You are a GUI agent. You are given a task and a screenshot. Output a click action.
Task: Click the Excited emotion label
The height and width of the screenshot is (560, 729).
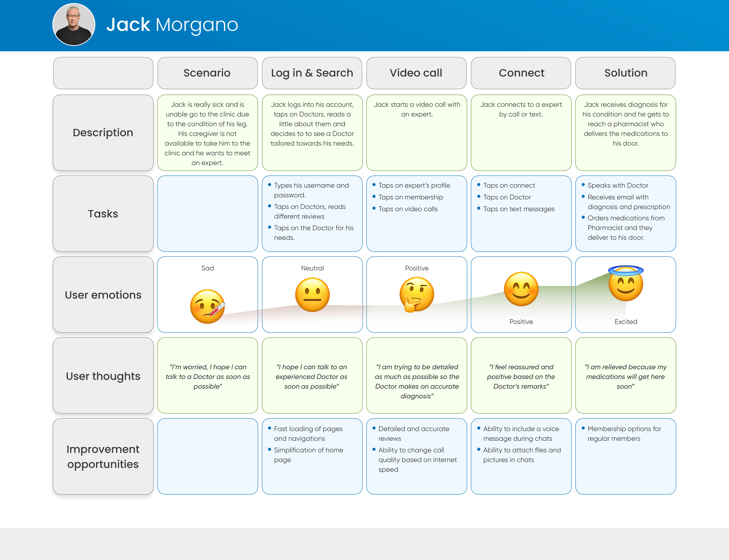click(625, 322)
